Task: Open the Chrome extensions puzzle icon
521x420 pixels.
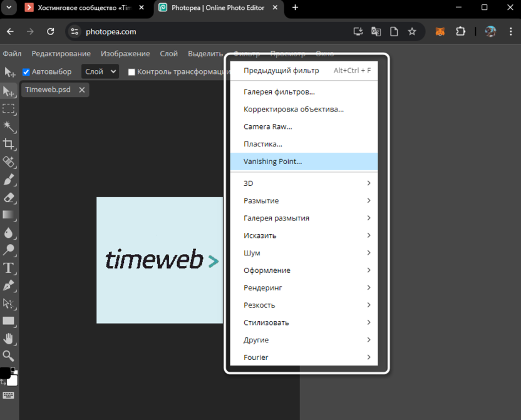Action: (460, 31)
